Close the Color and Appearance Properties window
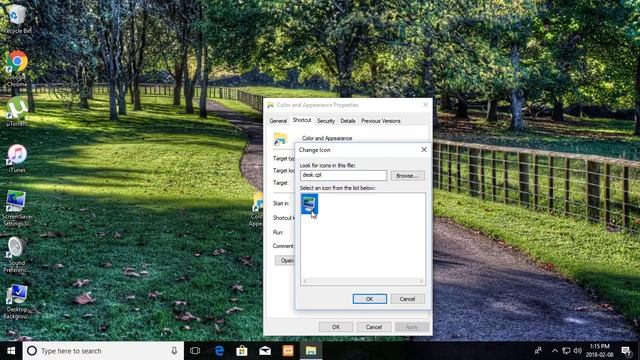Screen dimensions: 640x360 (425, 105)
